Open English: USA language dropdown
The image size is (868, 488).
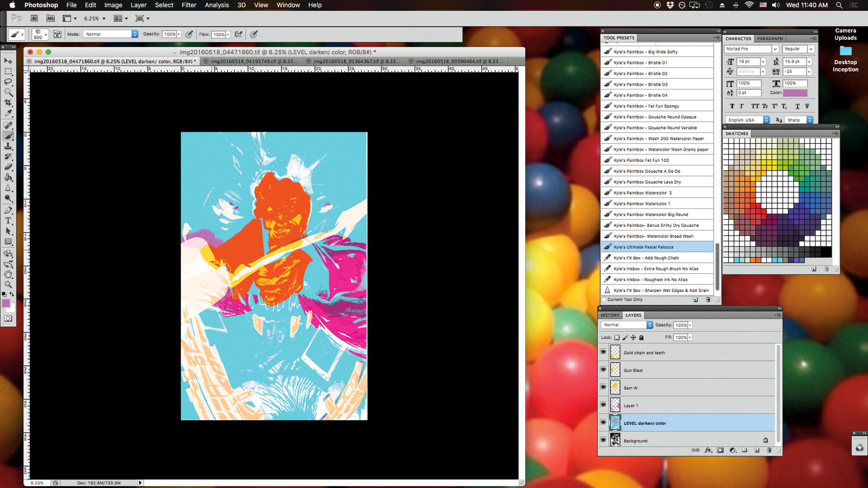pyautogui.click(x=747, y=120)
